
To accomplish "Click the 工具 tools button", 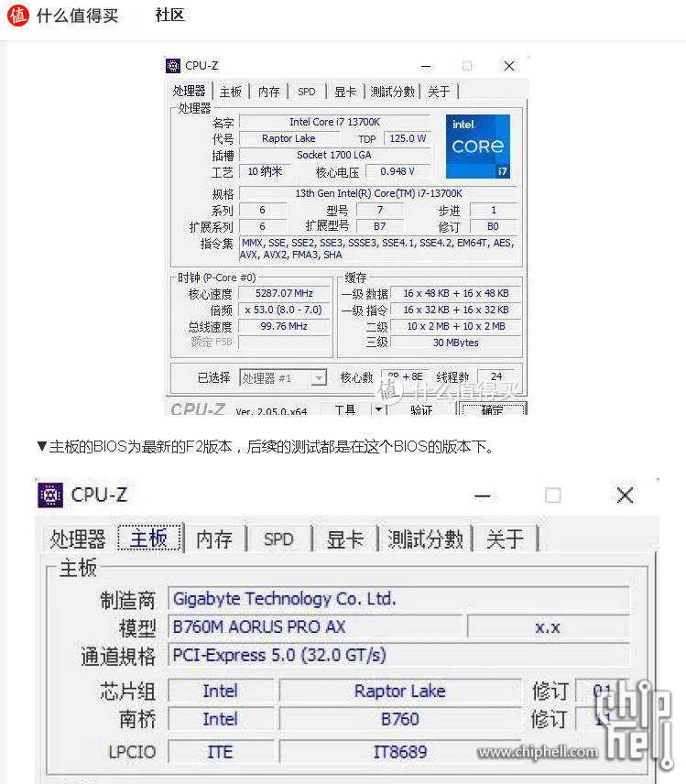I will (345, 409).
